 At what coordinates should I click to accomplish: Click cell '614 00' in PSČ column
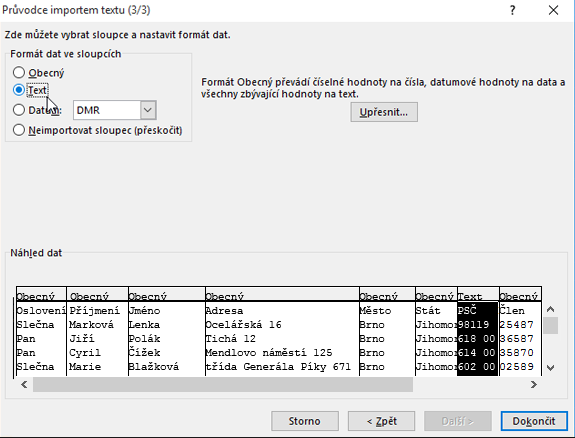tap(477, 353)
